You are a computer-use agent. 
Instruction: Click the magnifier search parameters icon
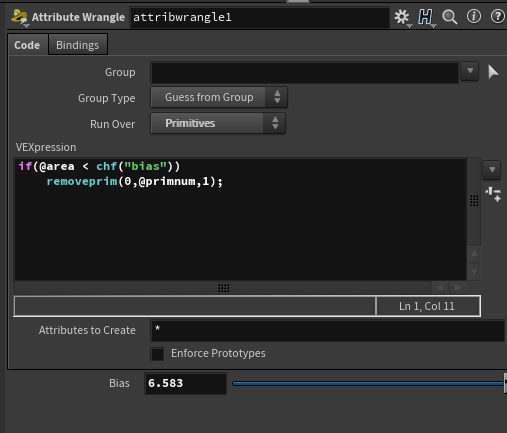click(x=449, y=17)
